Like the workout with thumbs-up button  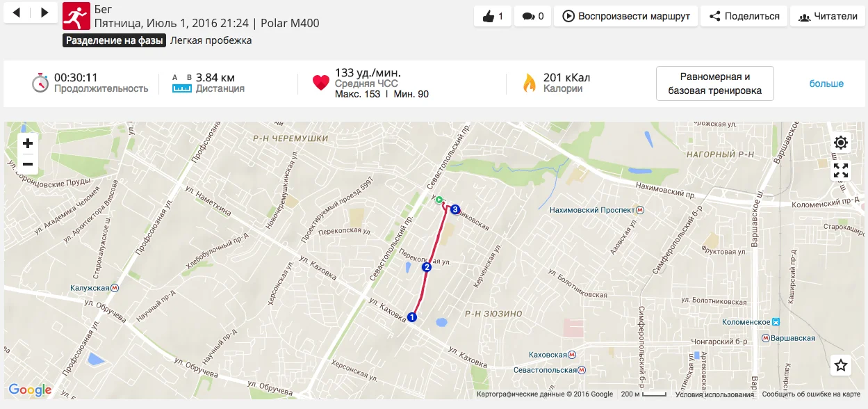pyautogui.click(x=493, y=16)
